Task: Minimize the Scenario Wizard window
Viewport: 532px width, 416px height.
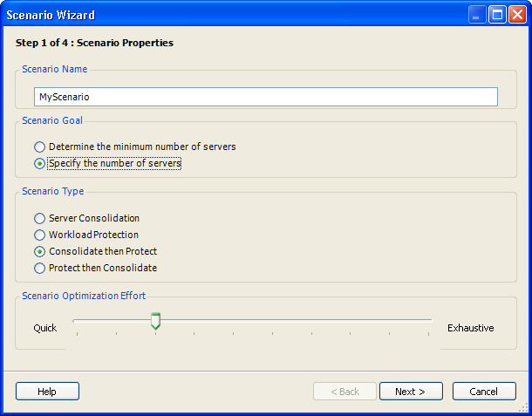Action: coord(478,15)
